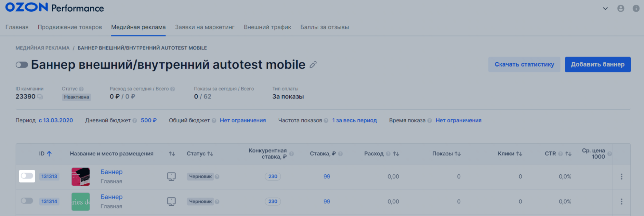Viewport: 644px width, 216px height.
Task: Open thumbnail of banner 131313
Action: [x=81, y=177]
